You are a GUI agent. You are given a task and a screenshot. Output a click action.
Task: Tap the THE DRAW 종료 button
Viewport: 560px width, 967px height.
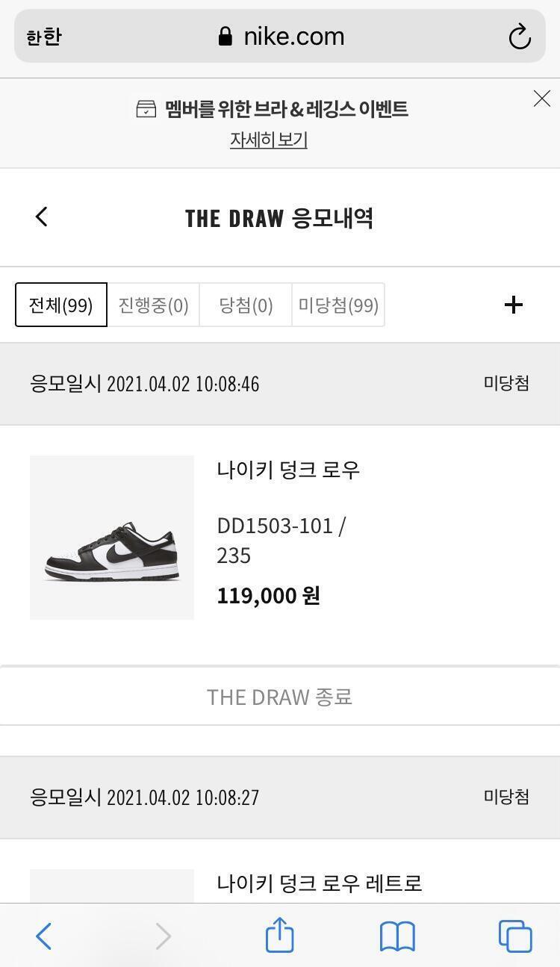pos(279,696)
